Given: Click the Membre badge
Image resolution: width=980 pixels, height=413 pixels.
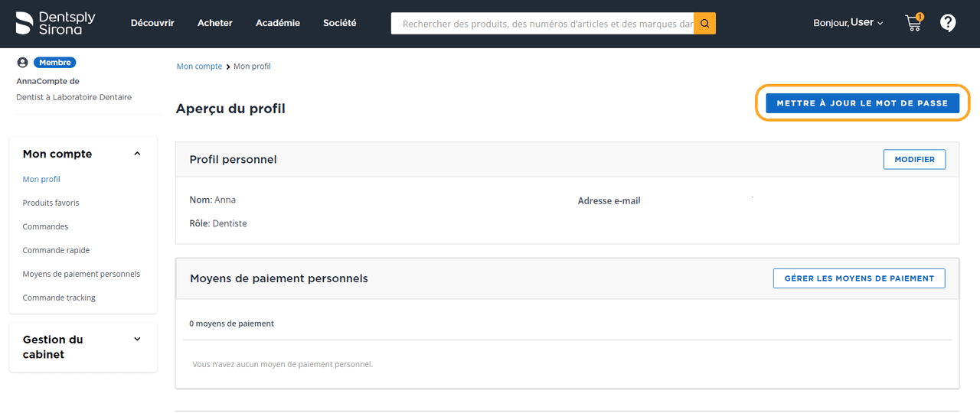Looking at the screenshot, I should (54, 63).
